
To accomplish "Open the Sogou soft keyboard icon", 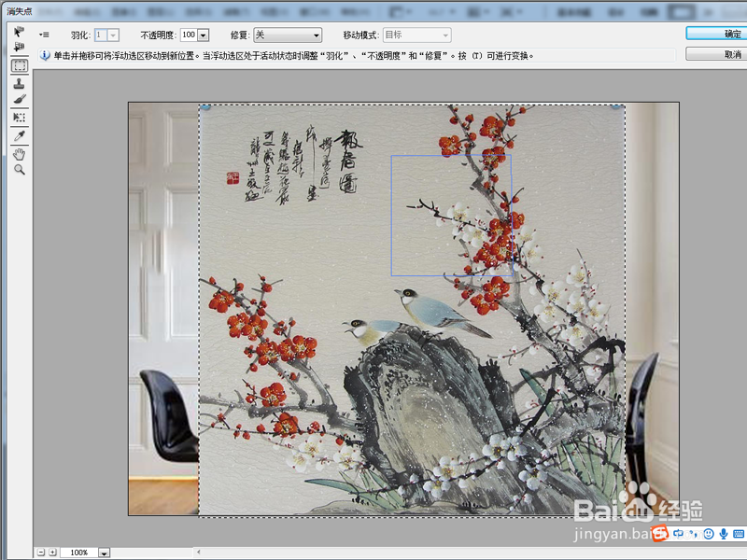I will (739, 534).
